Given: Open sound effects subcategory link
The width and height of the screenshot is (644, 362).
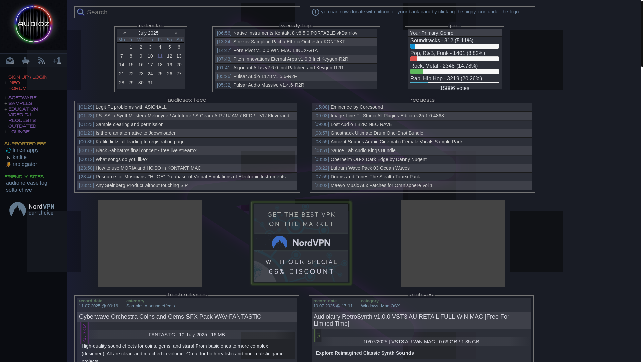Looking at the screenshot, I should coord(162,306).
